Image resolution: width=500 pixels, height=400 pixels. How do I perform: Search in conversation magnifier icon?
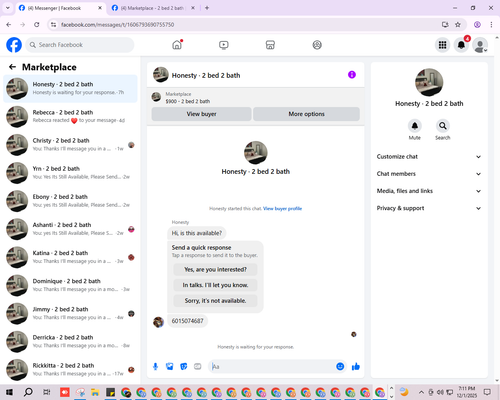(x=442, y=126)
